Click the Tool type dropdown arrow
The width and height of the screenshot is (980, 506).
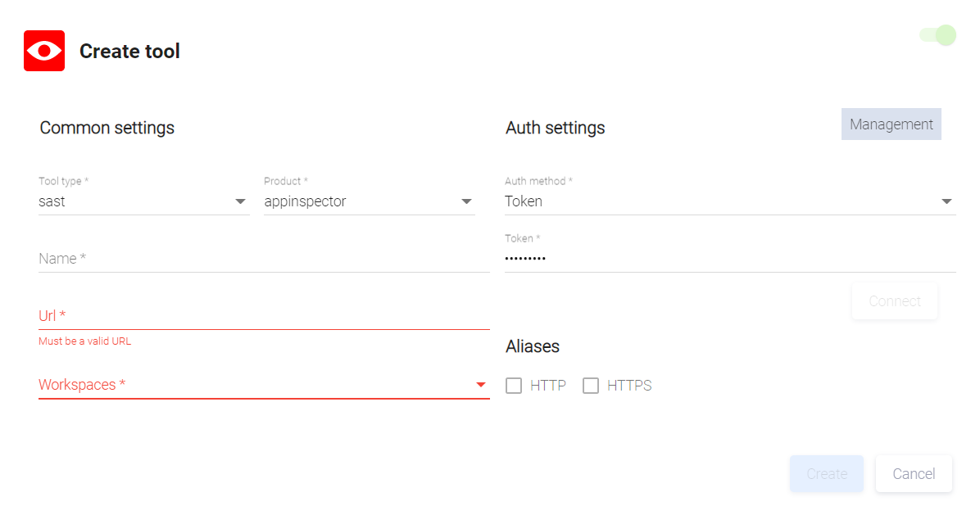pyautogui.click(x=240, y=201)
